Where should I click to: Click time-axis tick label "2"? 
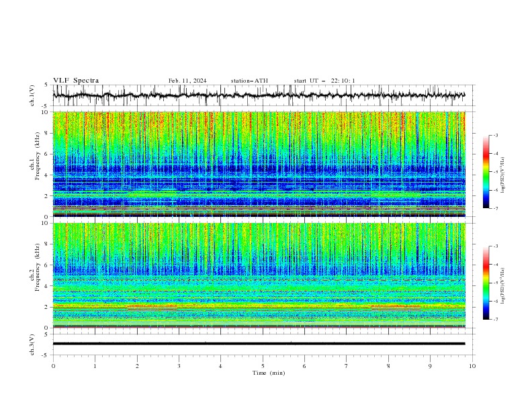click(137, 366)
